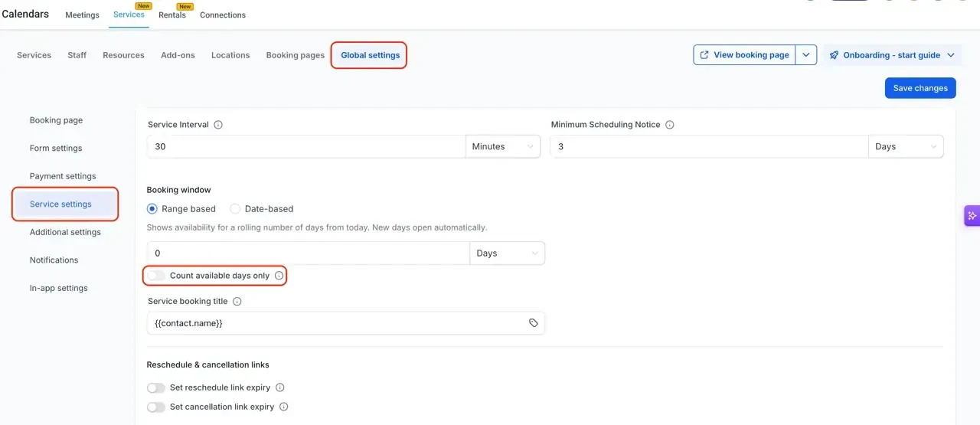The image size is (980, 425).
Task: Select the Global settings sub-tab
Action: 371,55
